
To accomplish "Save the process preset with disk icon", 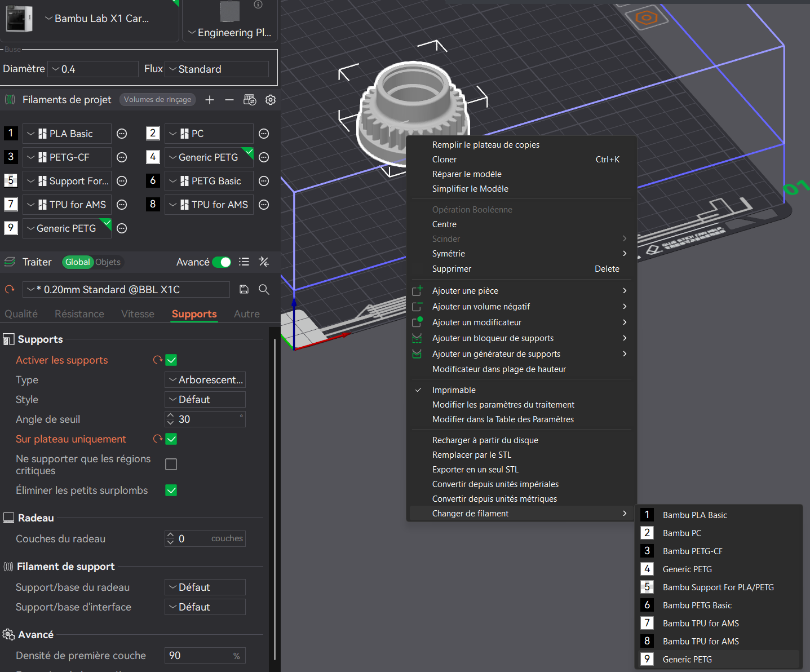I will click(244, 289).
